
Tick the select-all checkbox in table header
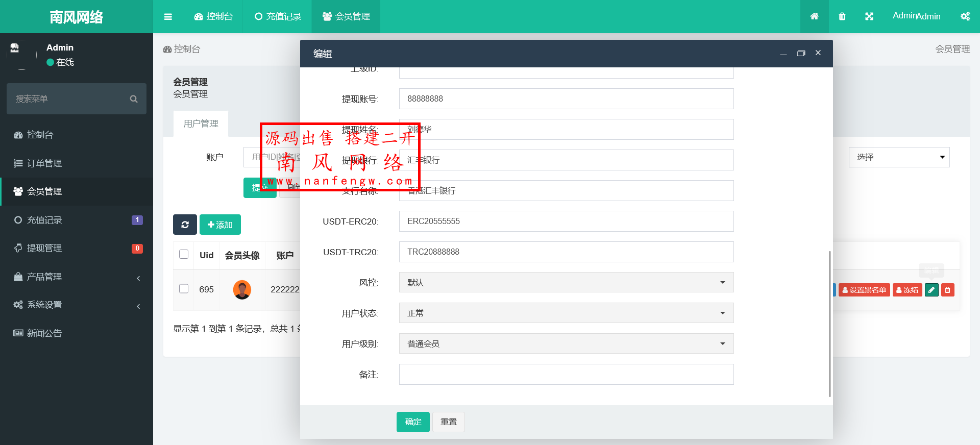(184, 254)
